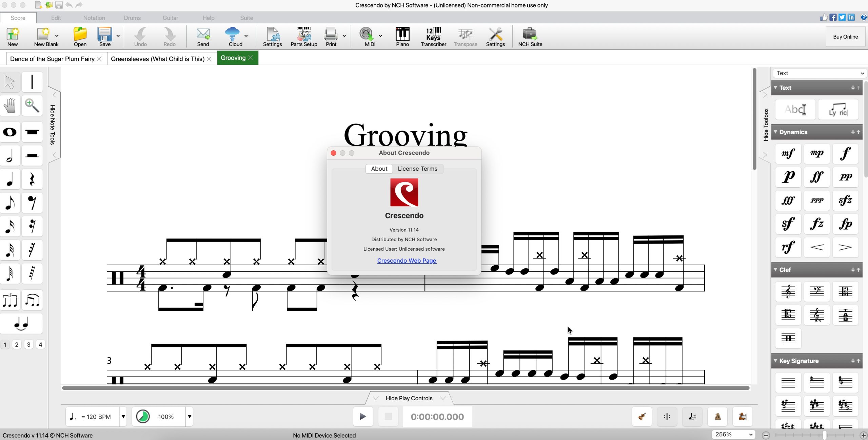The height and width of the screenshot is (440, 868).
Task: Switch to License Terms tab
Action: 417,169
